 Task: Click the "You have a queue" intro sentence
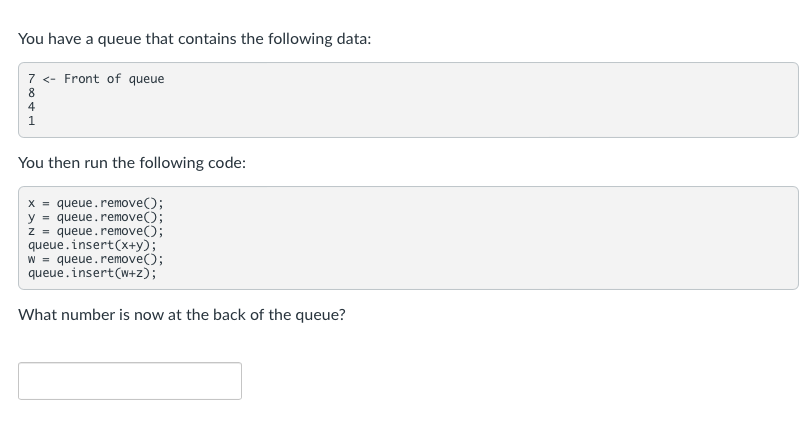pyautogui.click(x=195, y=39)
